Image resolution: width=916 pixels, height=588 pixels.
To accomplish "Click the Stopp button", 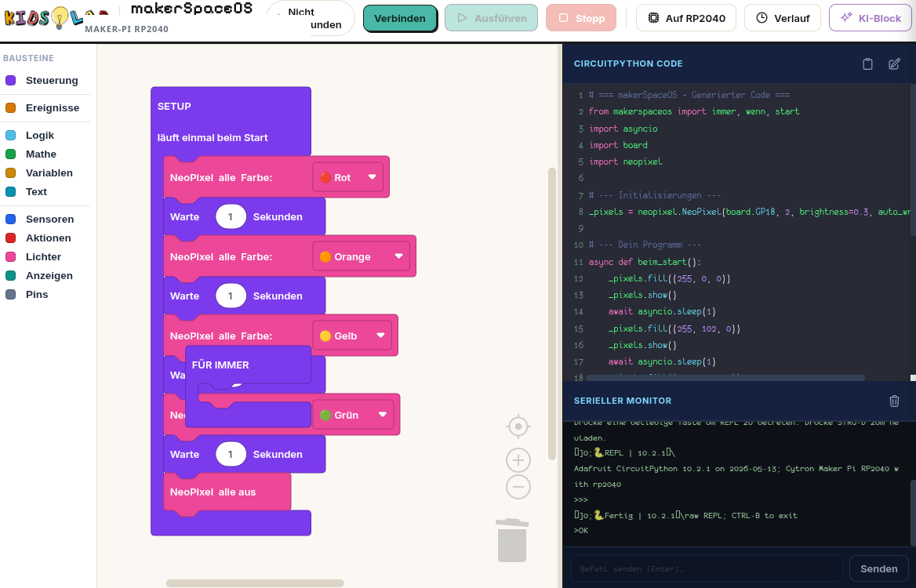I will tap(581, 18).
